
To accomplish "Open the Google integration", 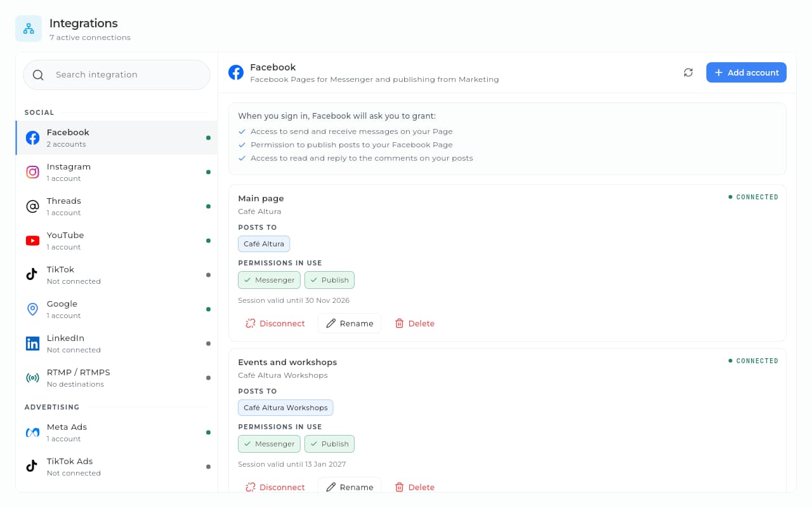I will pos(117,309).
